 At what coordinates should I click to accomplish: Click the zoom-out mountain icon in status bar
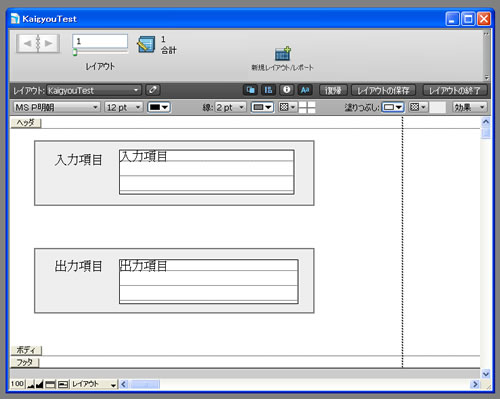(x=31, y=384)
